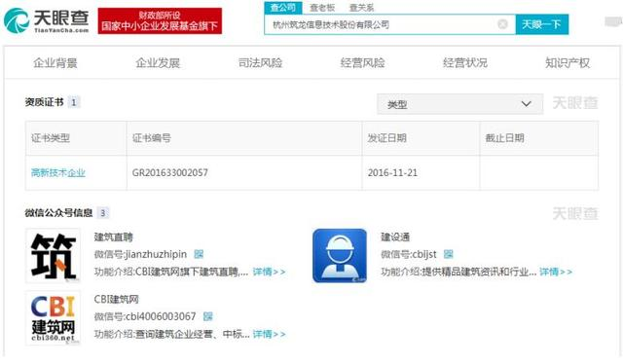Click the 资质证书 count badge 1

pyautogui.click(x=74, y=102)
